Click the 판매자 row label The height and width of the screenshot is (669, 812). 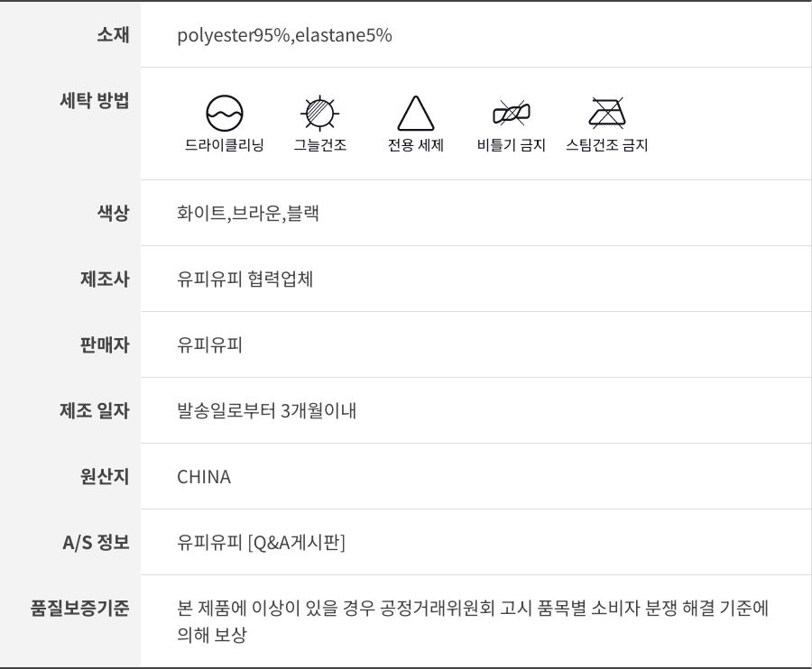[105, 345]
